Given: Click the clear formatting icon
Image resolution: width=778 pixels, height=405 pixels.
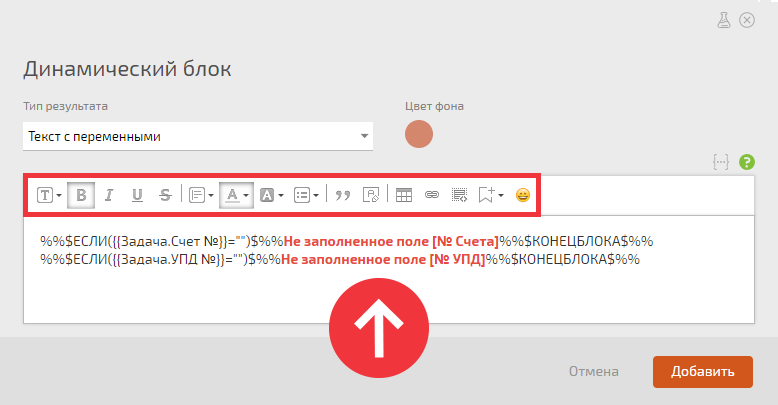Looking at the screenshot, I should click(x=371, y=195).
